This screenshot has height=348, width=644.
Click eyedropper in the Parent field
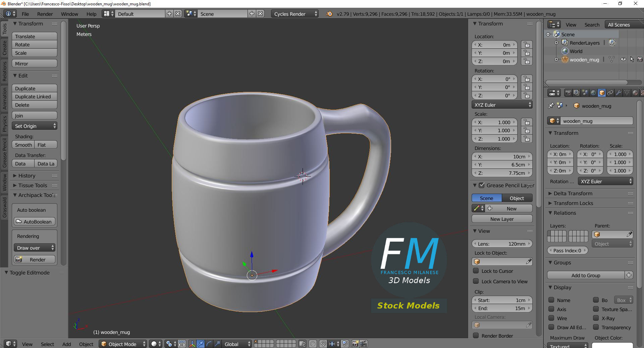[629, 234]
